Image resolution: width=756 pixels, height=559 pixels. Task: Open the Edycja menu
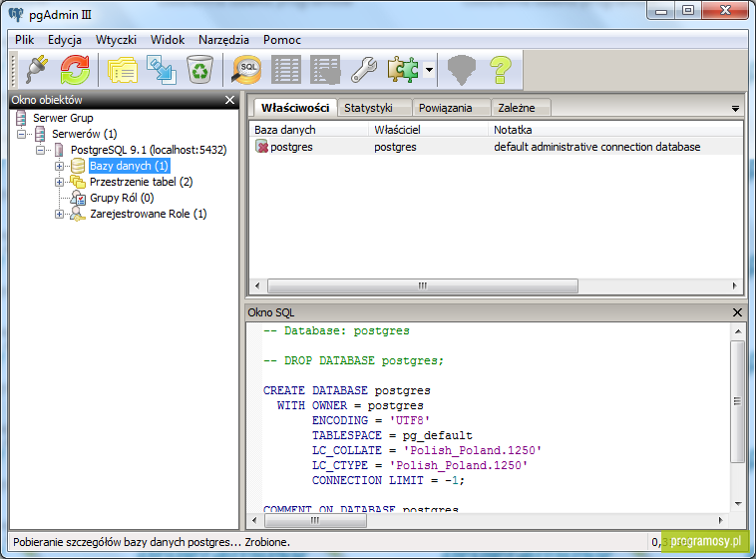(65, 40)
